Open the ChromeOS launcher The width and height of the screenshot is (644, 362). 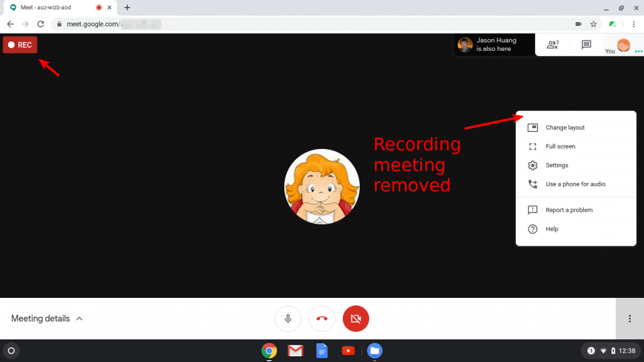pos(11,351)
